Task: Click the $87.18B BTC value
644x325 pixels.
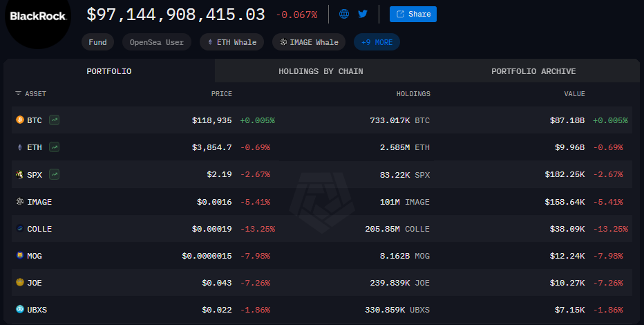Action: pyautogui.click(x=567, y=120)
